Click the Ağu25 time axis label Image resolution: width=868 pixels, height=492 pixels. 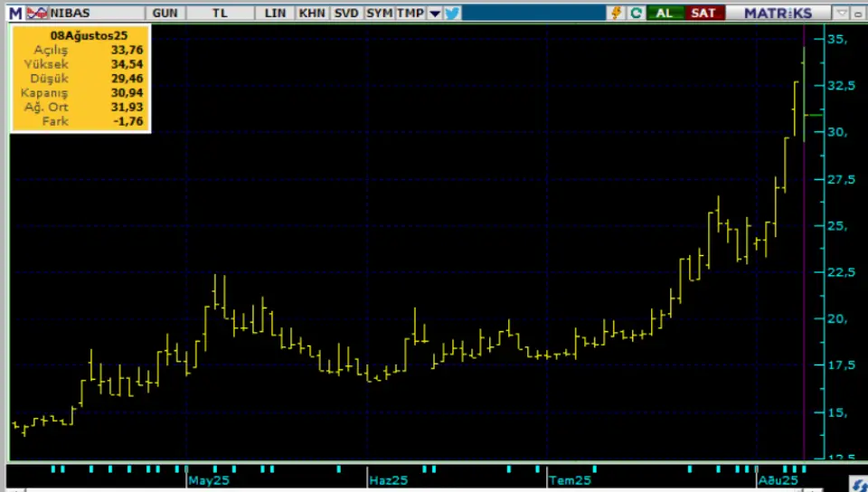pos(778,480)
